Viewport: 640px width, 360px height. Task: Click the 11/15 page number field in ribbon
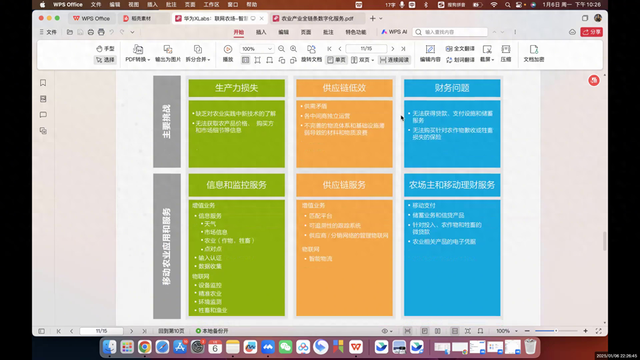366,49
